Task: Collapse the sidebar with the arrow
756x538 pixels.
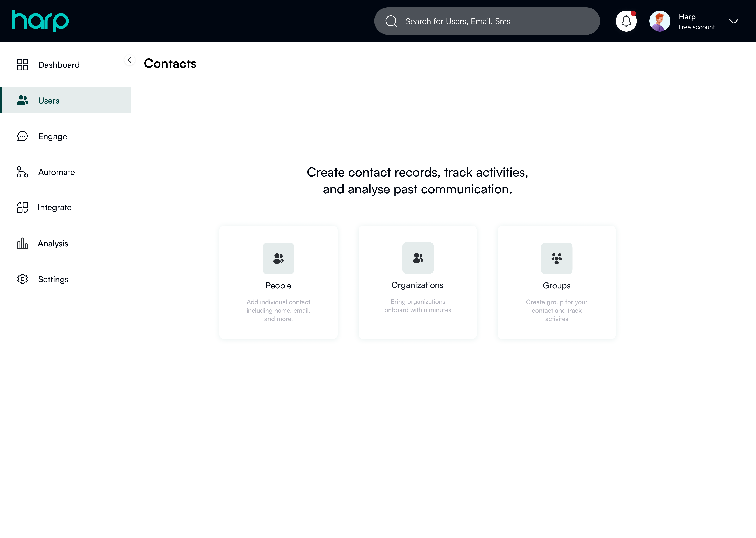Action: pyautogui.click(x=129, y=60)
